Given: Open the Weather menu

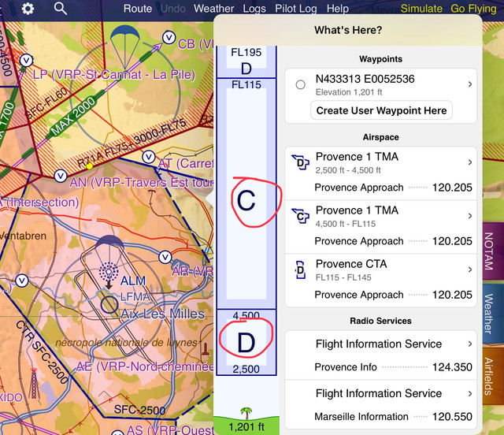Looking at the screenshot, I should point(213,9).
